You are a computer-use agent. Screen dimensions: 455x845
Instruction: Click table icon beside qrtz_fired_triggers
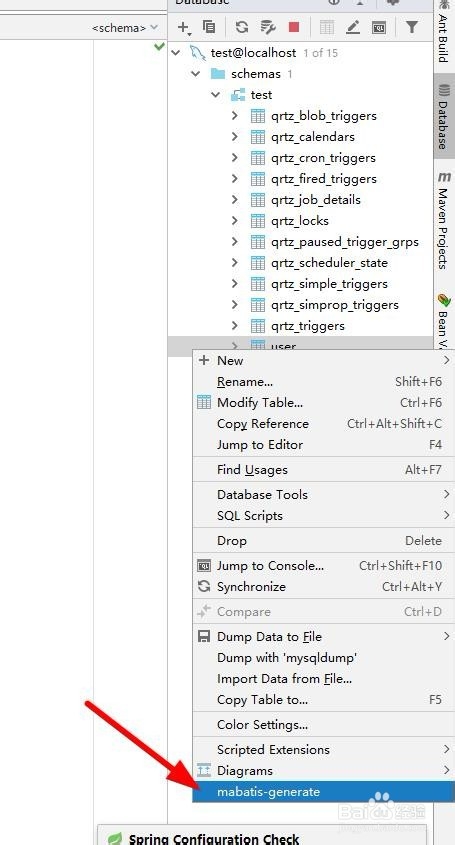click(258, 179)
